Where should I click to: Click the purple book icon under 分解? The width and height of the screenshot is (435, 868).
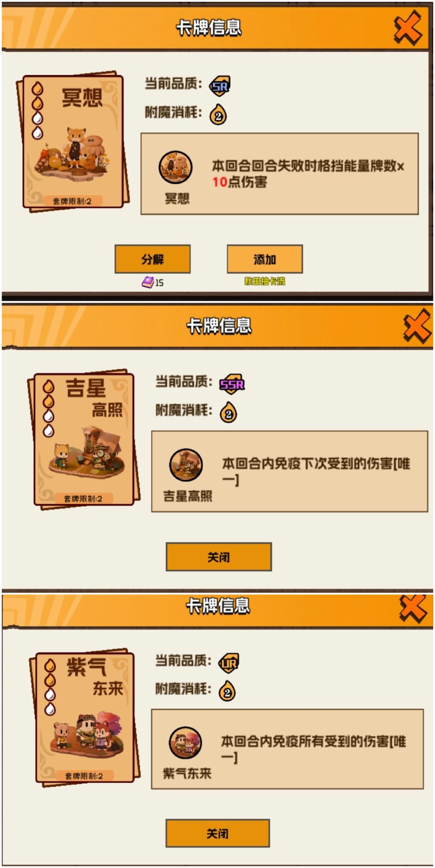point(147,282)
